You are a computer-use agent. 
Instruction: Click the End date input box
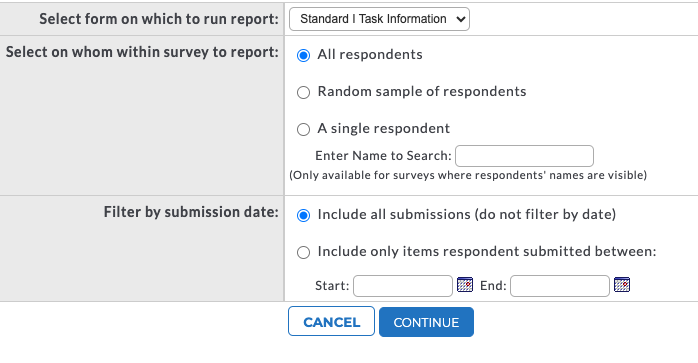[x=560, y=286]
